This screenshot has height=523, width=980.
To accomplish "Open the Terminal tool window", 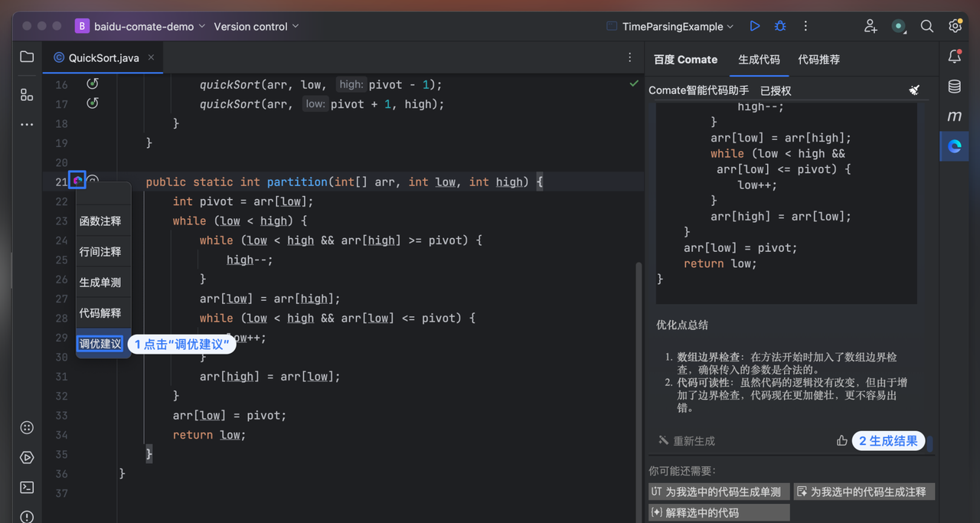I will tap(27, 487).
